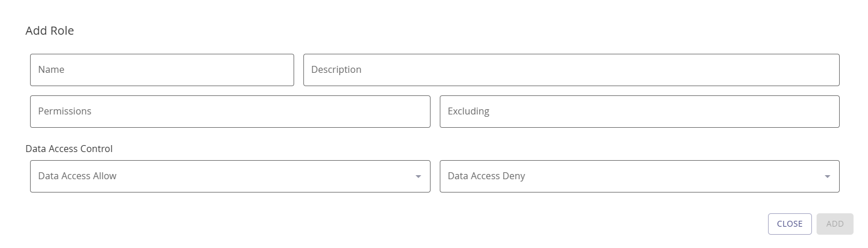Click the greyed-out ADD button

click(x=834, y=224)
